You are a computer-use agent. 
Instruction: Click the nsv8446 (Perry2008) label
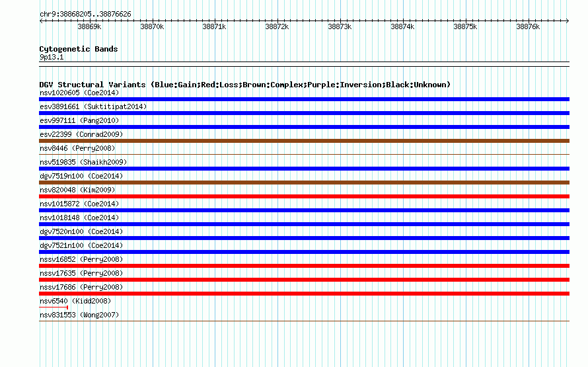click(x=77, y=148)
